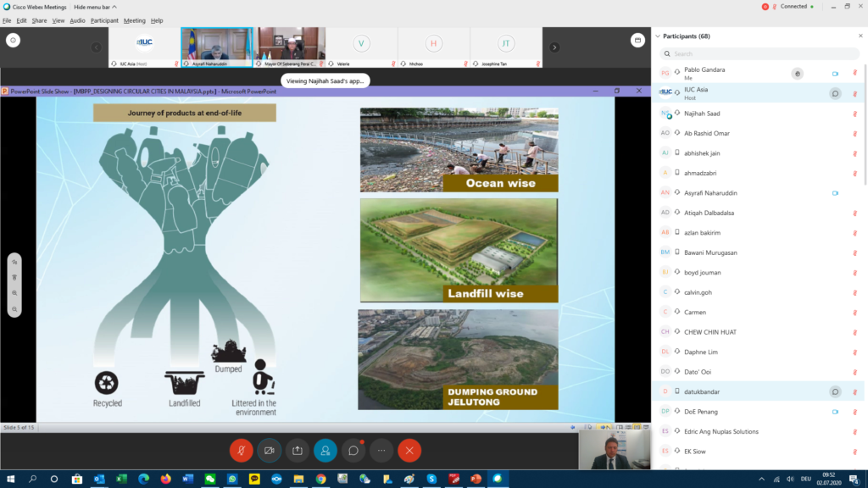Image resolution: width=868 pixels, height=488 pixels.
Task: Show previous video thumbnails with left arrow
Action: tap(97, 47)
